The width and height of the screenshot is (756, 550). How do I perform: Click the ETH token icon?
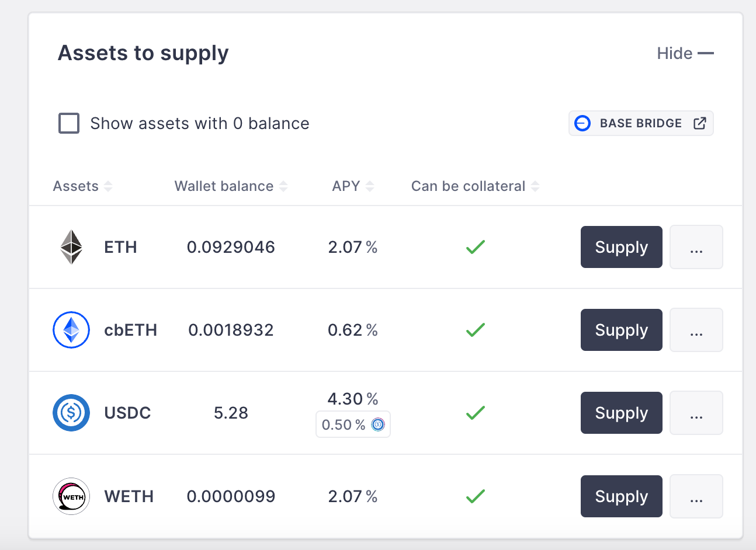pos(71,247)
